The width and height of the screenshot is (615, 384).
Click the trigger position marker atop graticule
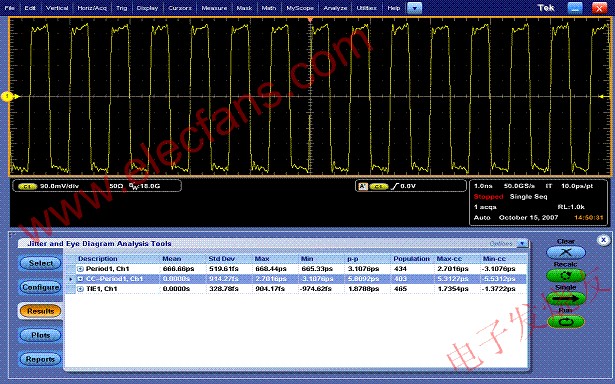(310, 19)
